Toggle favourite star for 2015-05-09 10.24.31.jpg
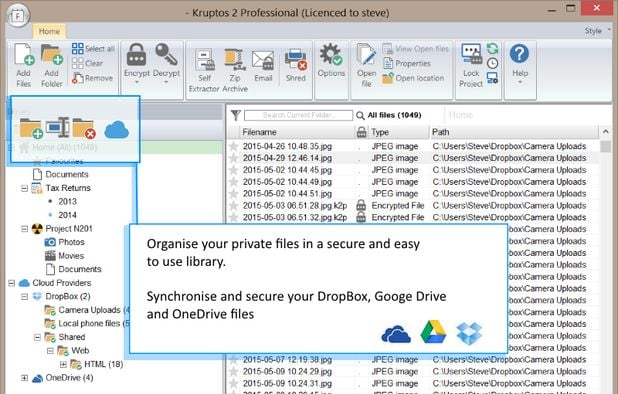 (233, 383)
